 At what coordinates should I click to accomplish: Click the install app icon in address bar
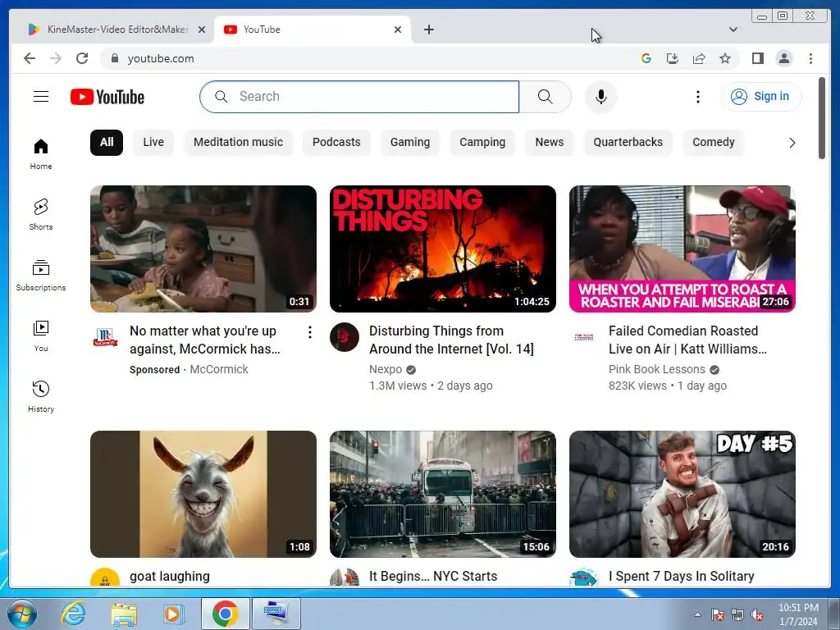click(x=673, y=58)
